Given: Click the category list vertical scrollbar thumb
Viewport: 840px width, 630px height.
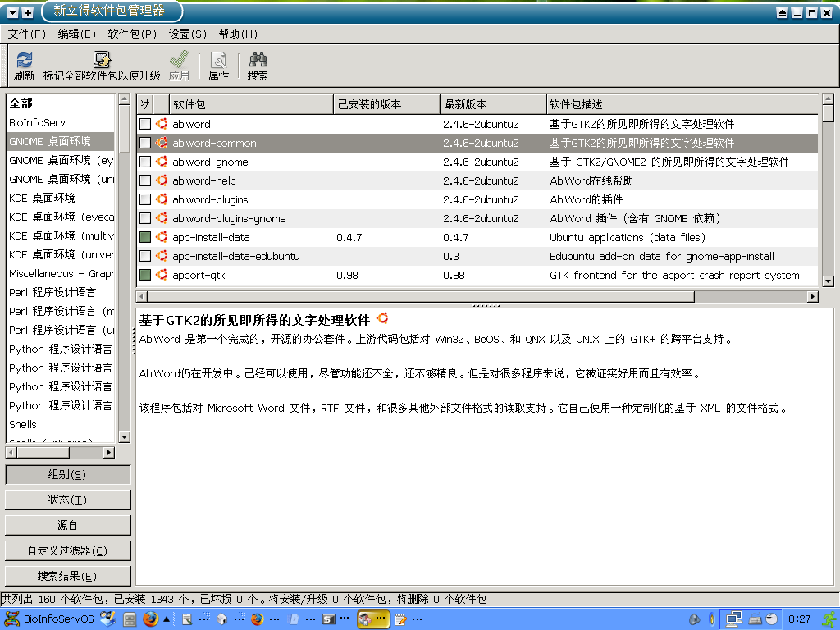Looking at the screenshot, I should click(x=125, y=129).
